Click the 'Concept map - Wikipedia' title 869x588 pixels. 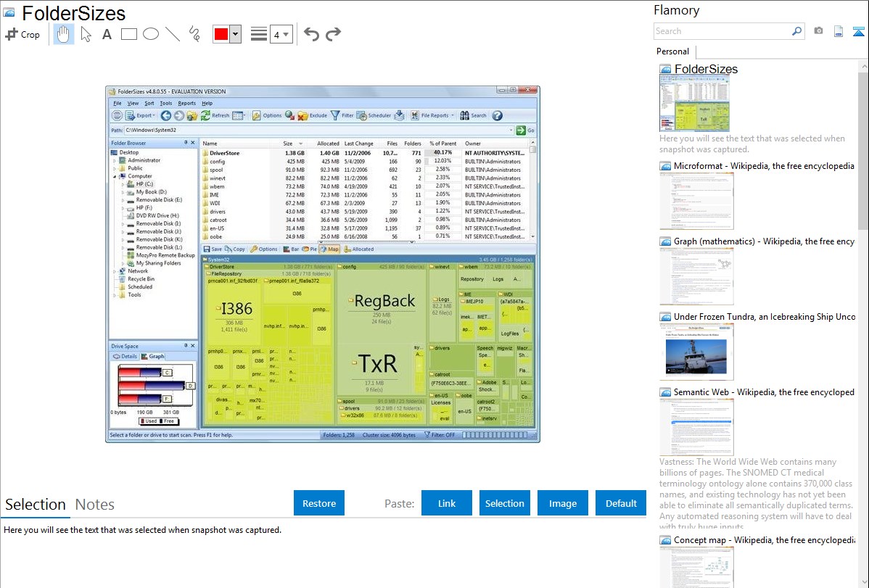click(x=764, y=540)
